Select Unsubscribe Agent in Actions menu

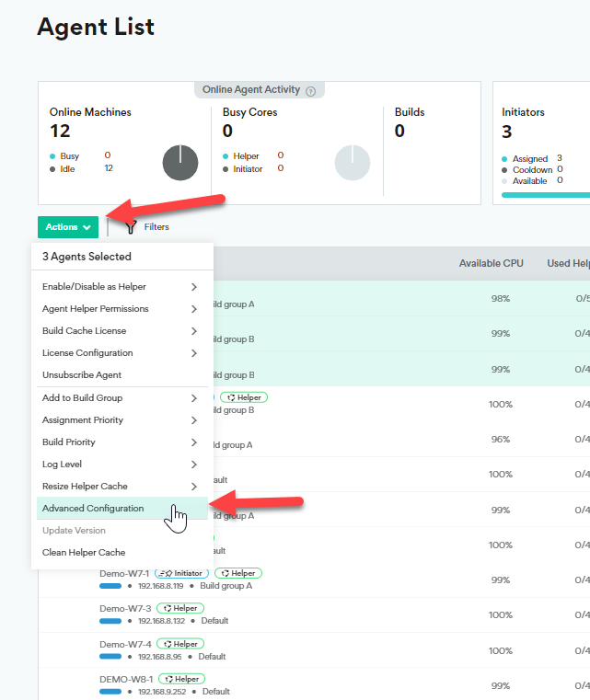click(x=82, y=375)
